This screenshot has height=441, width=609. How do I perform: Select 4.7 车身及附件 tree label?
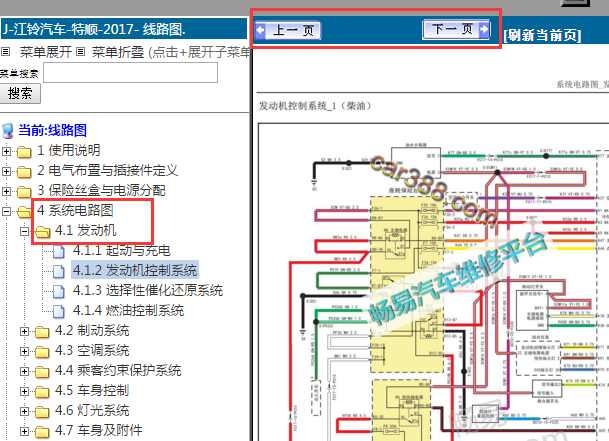[99, 431]
